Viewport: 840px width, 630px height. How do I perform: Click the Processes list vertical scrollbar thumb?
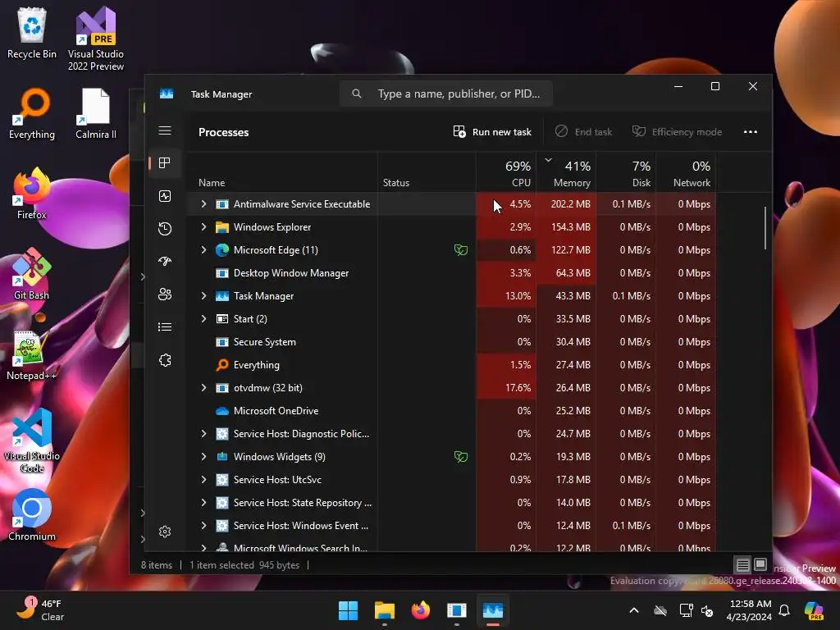pyautogui.click(x=765, y=228)
